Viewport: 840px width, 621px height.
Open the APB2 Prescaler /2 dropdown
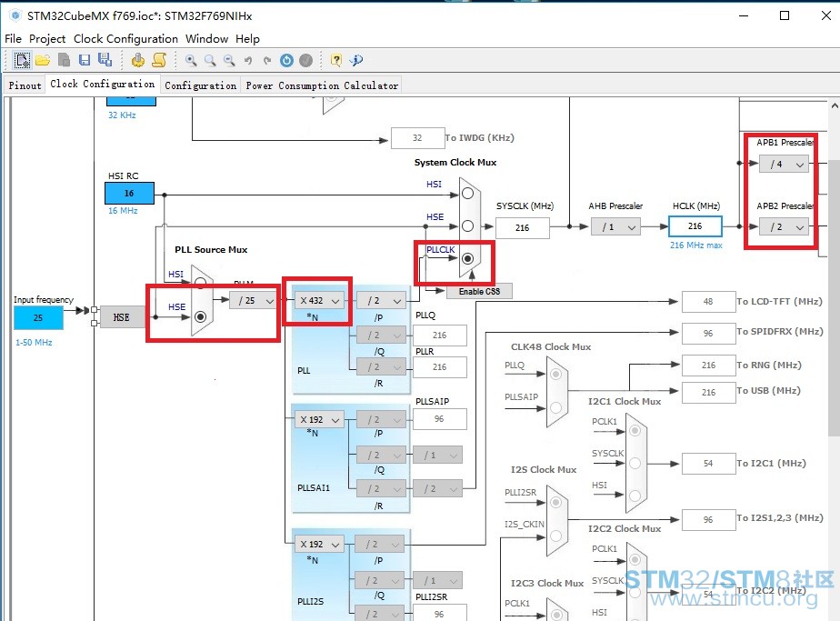(x=784, y=227)
